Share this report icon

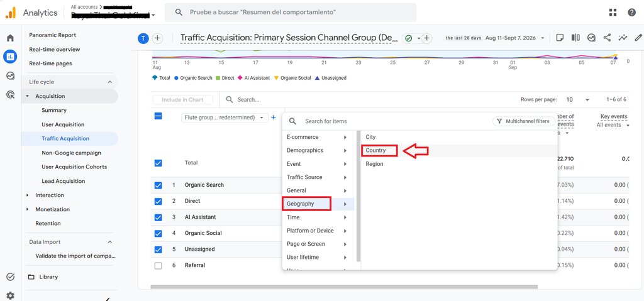607,38
